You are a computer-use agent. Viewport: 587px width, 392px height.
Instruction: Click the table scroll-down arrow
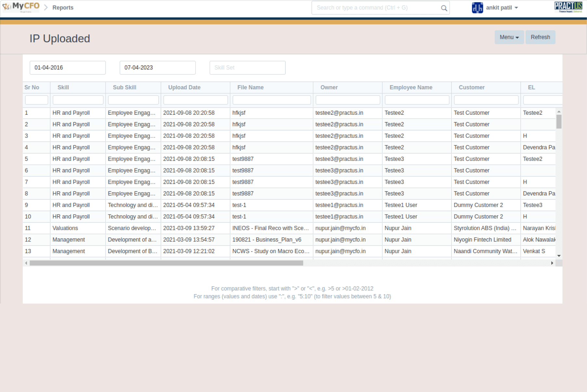pos(559,256)
